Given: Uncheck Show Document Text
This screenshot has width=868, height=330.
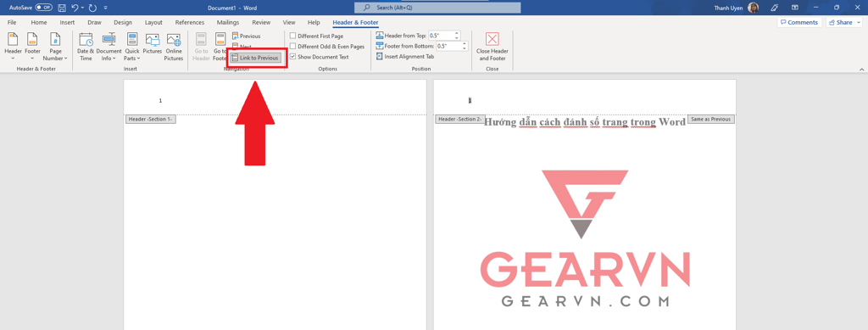Looking at the screenshot, I should coord(320,57).
